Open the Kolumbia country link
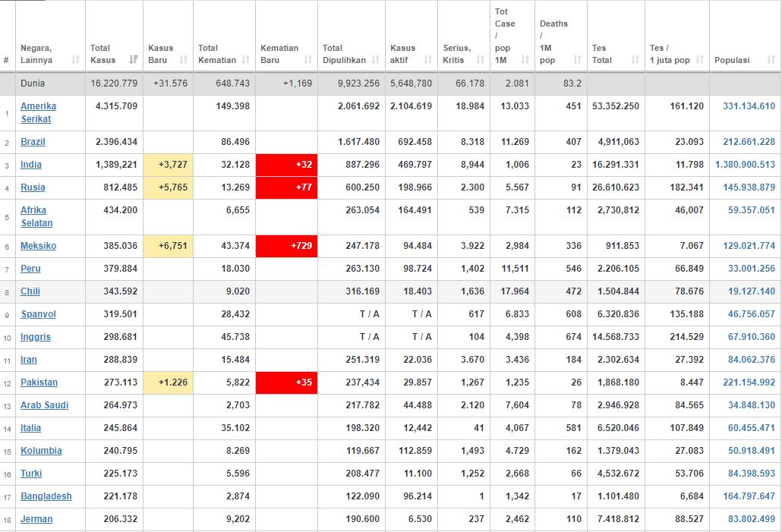This screenshot has width=782, height=532. coord(41,451)
